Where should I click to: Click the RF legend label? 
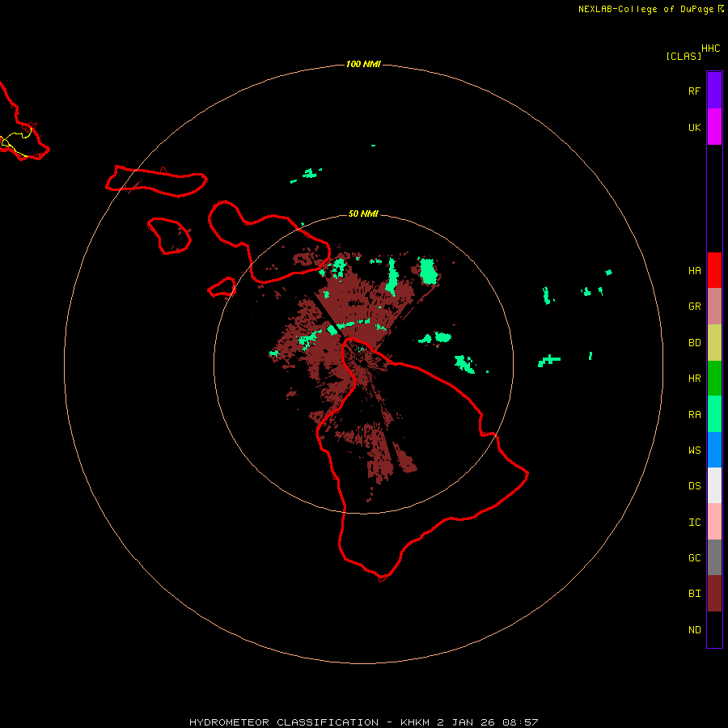click(694, 91)
